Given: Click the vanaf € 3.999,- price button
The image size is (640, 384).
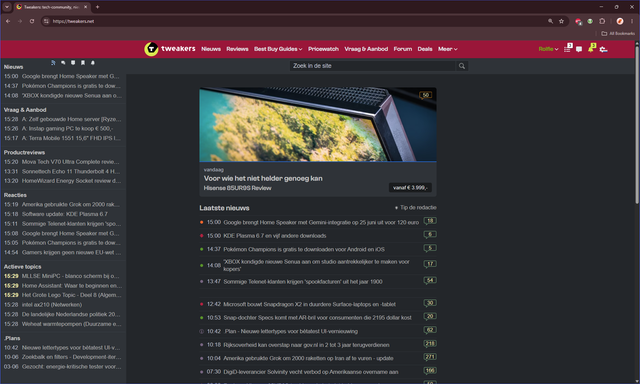Looking at the screenshot, I should pyautogui.click(x=410, y=188).
